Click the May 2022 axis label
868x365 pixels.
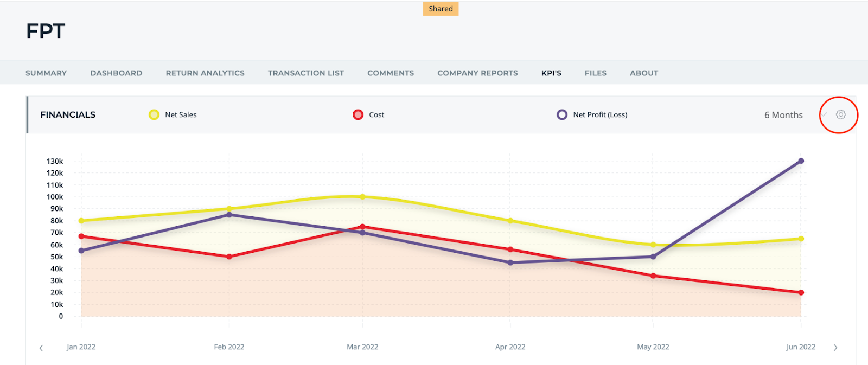click(x=653, y=347)
